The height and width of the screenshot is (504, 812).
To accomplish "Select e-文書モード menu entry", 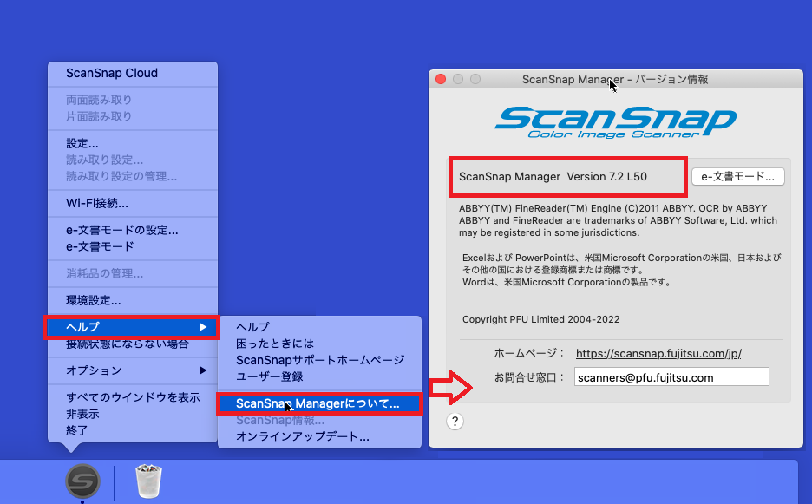I will (x=133, y=246).
